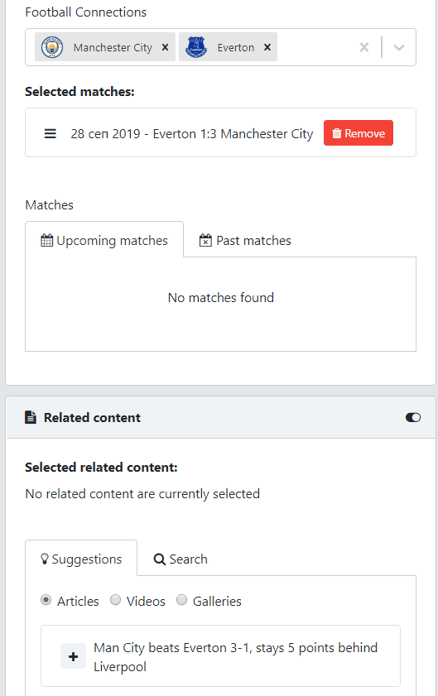Click the Everton club crest icon
Screen dimensions: 438x696
(196, 47)
